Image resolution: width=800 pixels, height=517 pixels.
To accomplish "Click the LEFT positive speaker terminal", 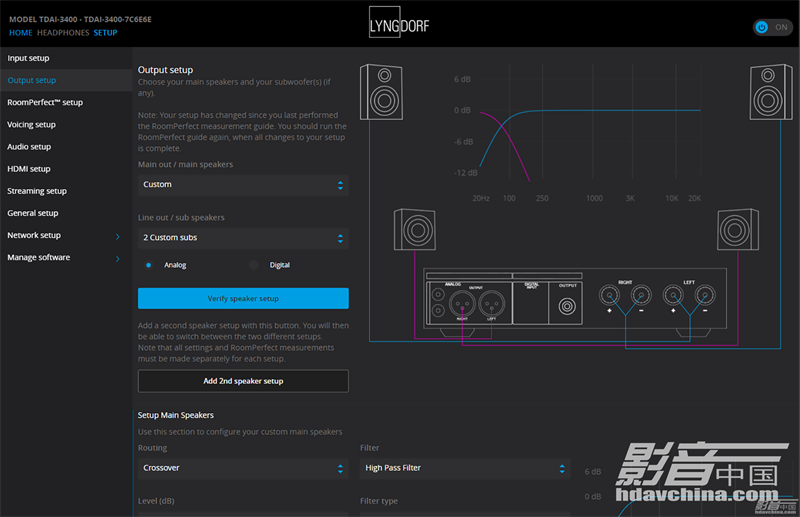I will coord(673,295).
